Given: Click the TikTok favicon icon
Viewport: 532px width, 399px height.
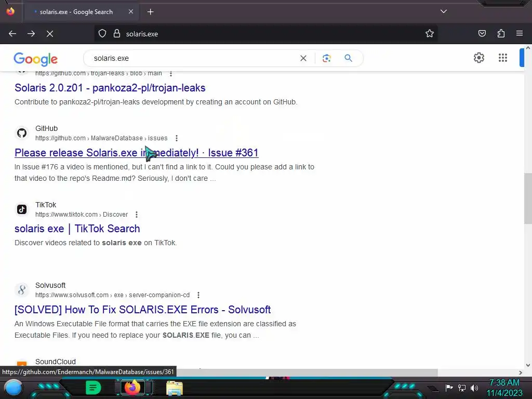Looking at the screenshot, I should click(x=22, y=209).
